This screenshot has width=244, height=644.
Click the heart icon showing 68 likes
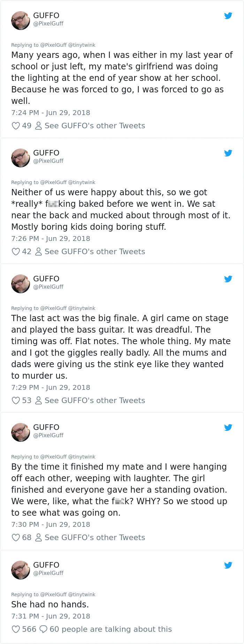click(16, 537)
